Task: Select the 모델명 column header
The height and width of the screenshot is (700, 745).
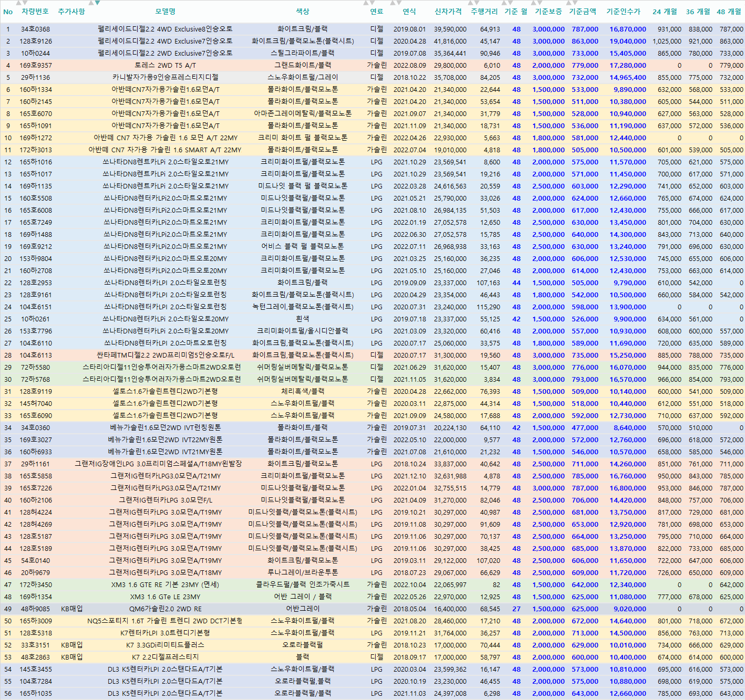Action: click(x=165, y=12)
